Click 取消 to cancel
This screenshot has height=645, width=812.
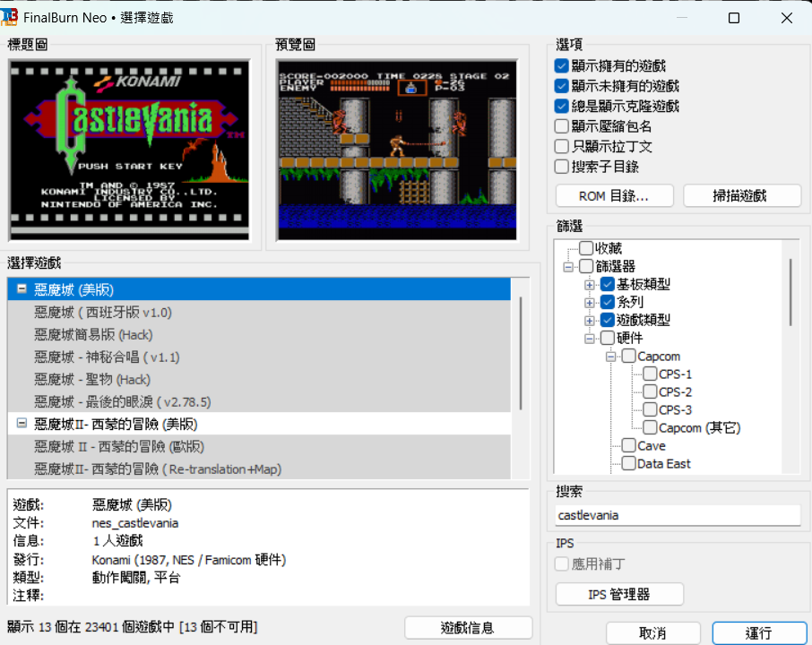pos(652,633)
